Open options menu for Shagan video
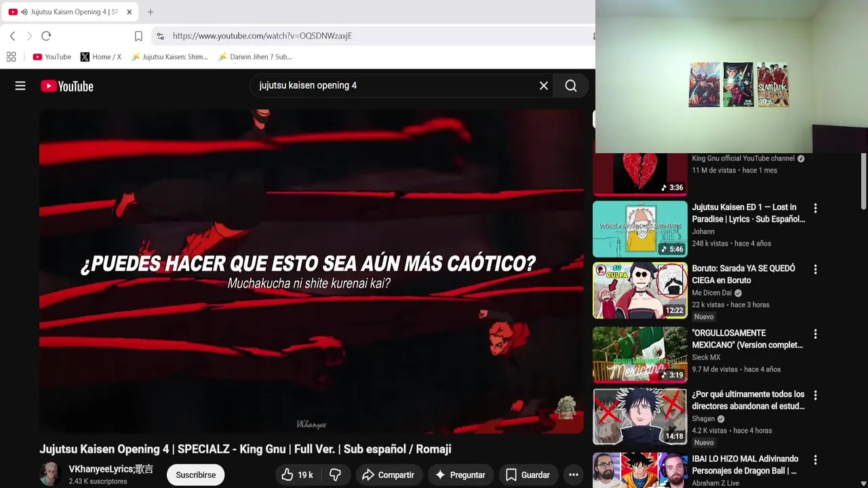Image resolution: width=868 pixels, height=488 pixels. point(815,395)
